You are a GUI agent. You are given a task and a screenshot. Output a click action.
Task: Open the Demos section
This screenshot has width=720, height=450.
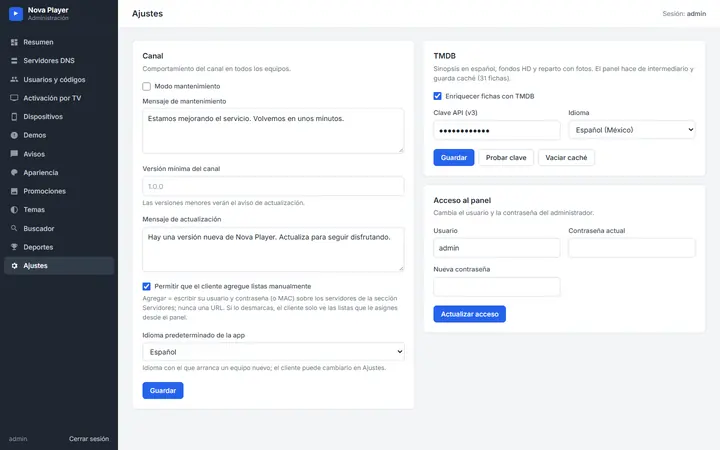pos(59,135)
